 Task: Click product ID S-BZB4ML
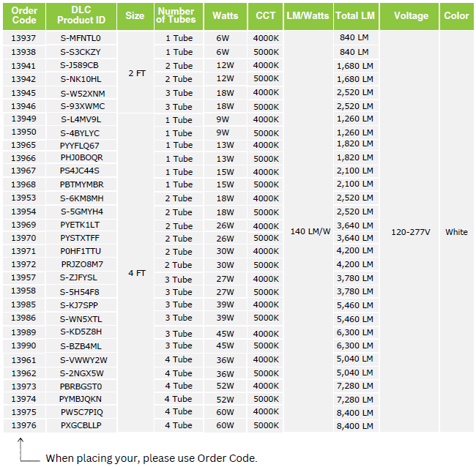pyautogui.click(x=81, y=346)
